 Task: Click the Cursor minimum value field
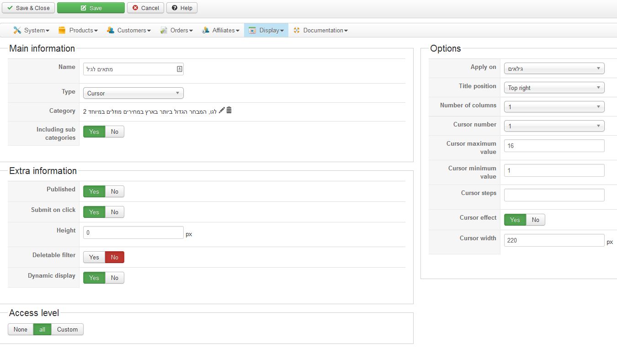554,170
